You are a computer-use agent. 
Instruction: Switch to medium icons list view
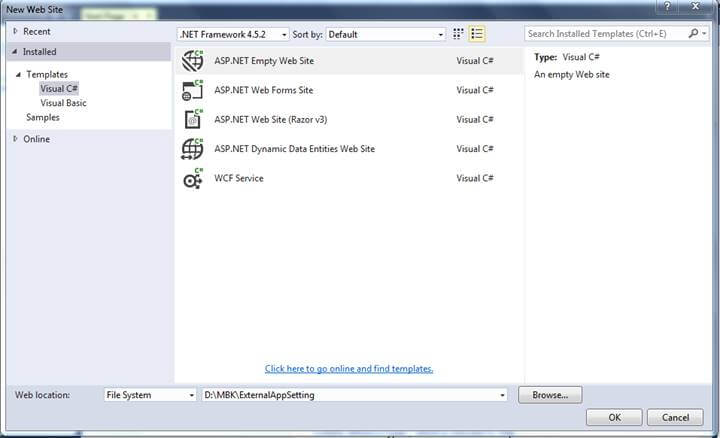(477, 34)
